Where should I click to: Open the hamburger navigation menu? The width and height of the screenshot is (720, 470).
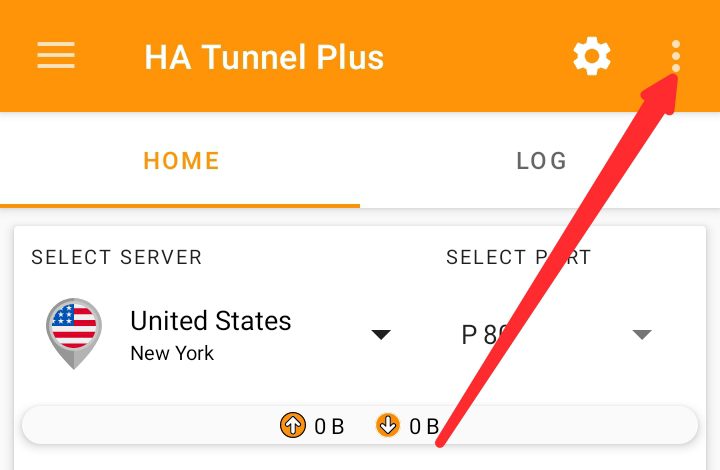(x=56, y=55)
